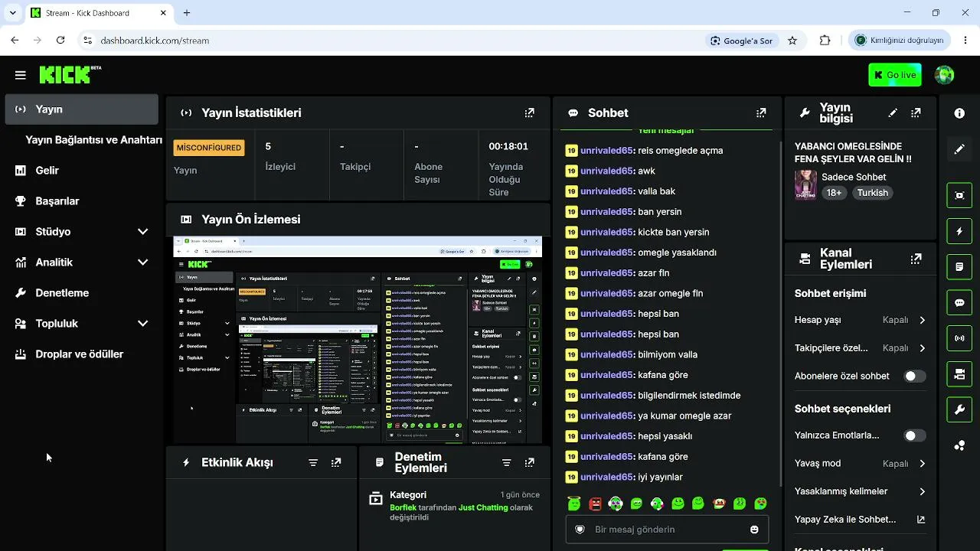Open a new browser tab

click(187, 13)
